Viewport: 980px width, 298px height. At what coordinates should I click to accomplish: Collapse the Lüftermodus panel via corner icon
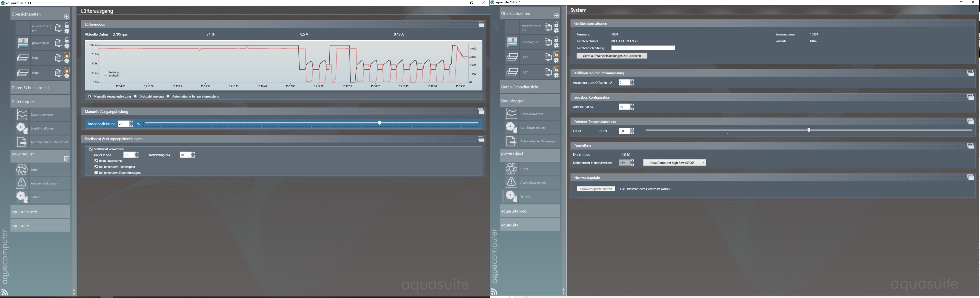(481, 24)
